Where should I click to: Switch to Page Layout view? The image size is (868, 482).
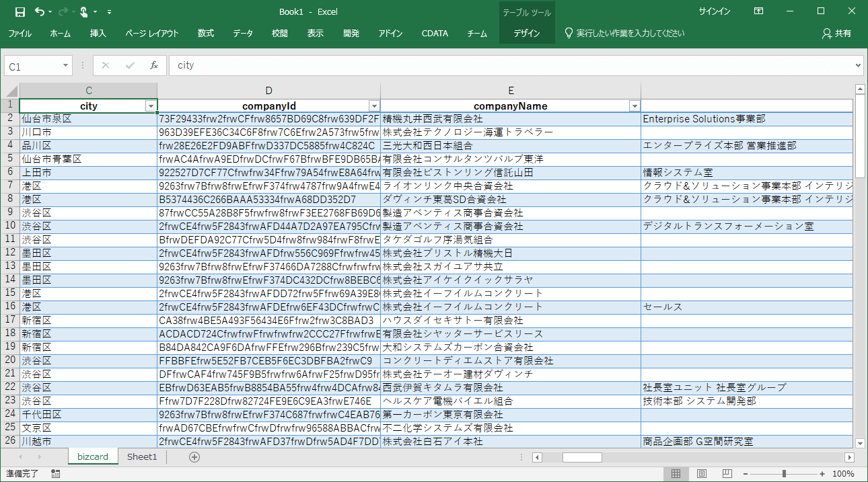700,474
